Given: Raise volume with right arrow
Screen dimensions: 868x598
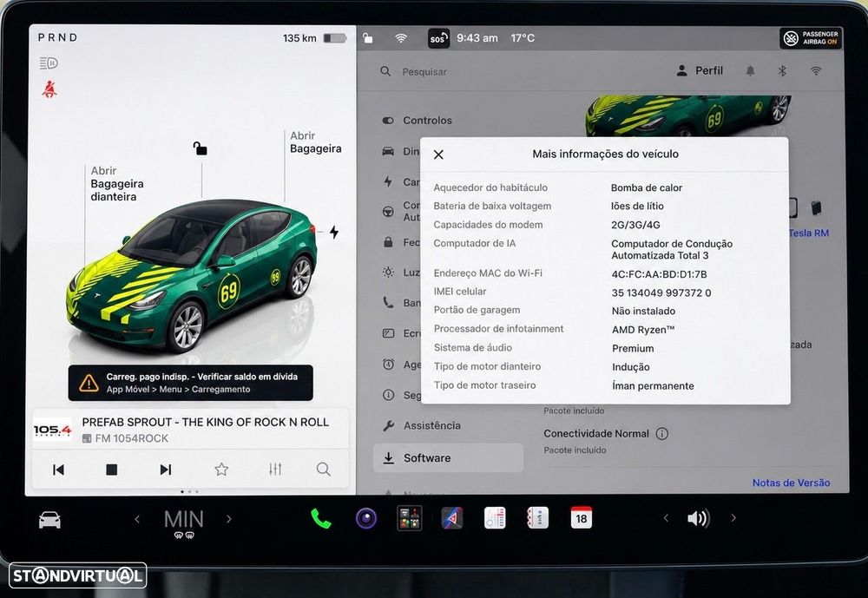Looking at the screenshot, I should (x=733, y=518).
